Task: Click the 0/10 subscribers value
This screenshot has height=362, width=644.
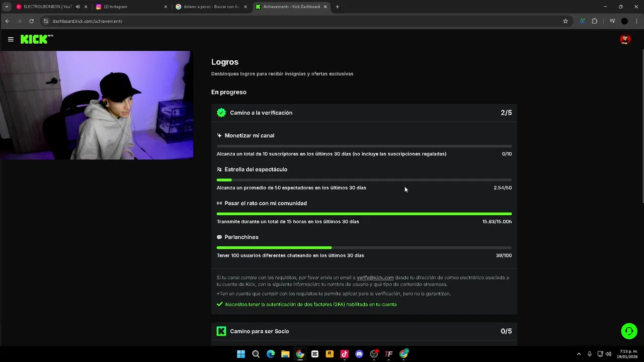Action: [507, 154]
